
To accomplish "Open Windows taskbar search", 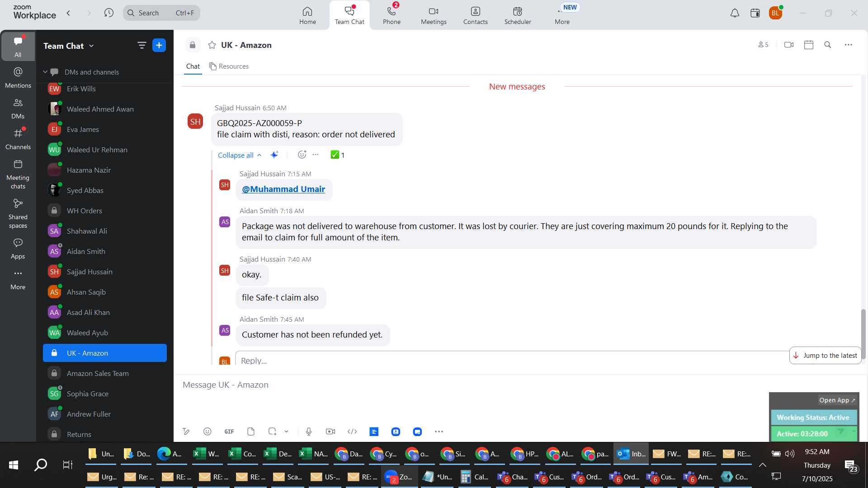I will pos(41,465).
